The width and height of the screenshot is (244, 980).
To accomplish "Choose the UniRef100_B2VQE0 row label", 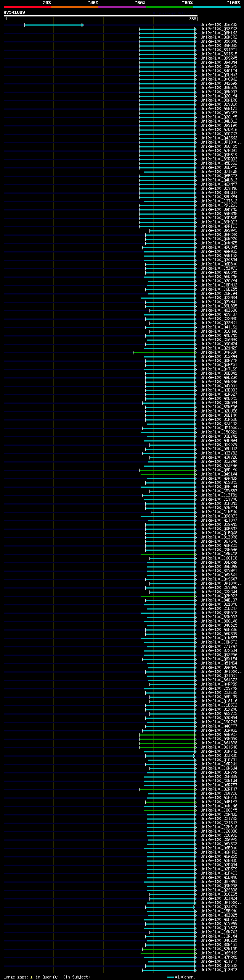I will (219, 105).
